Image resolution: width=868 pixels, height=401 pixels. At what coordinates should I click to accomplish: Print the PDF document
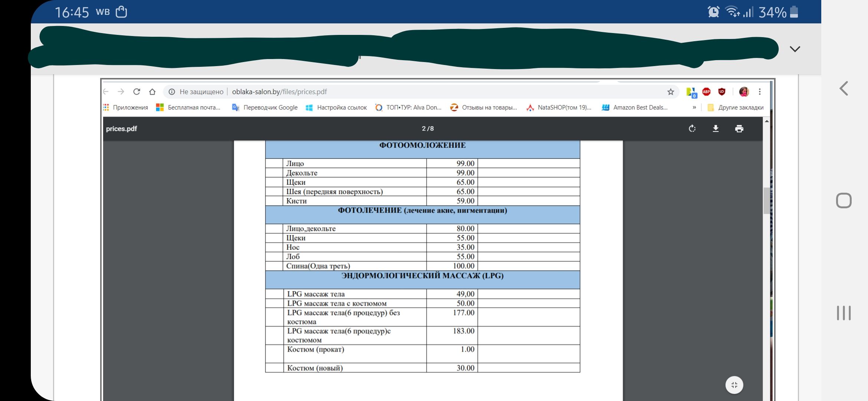pos(739,128)
